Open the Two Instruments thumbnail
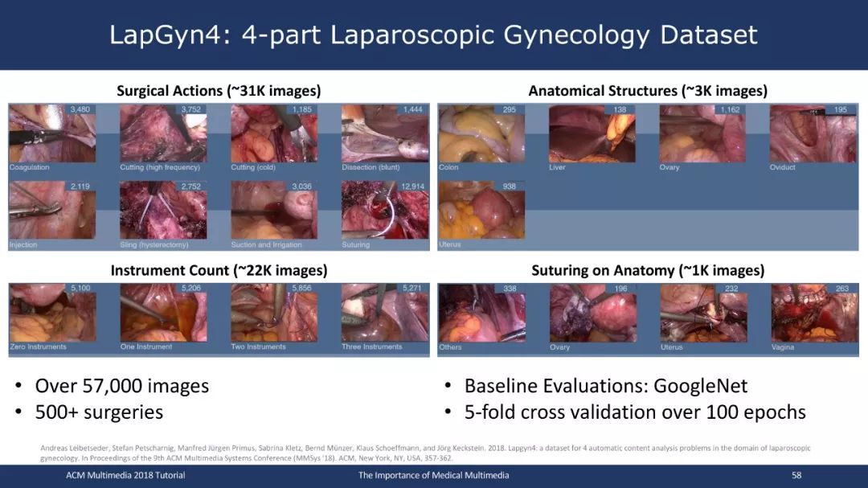 (x=274, y=313)
